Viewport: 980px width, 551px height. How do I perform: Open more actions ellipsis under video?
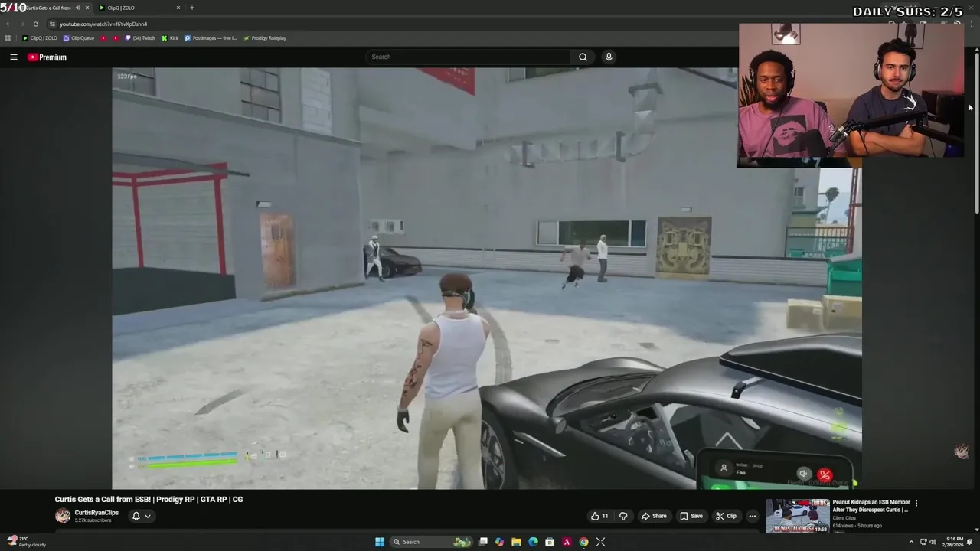pos(753,516)
